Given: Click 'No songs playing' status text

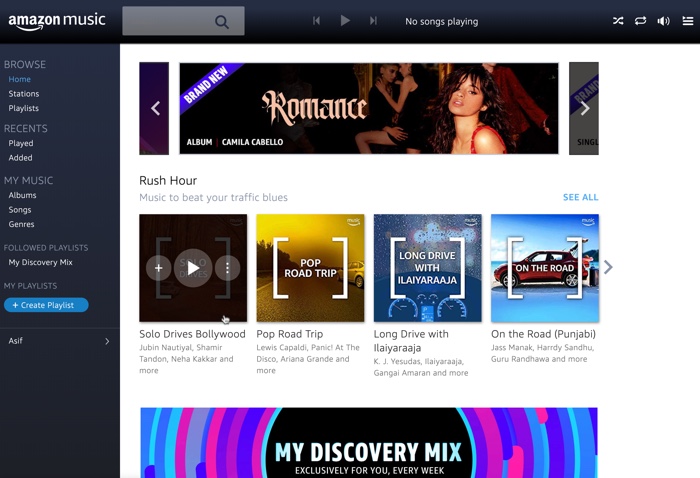Looking at the screenshot, I should [442, 21].
